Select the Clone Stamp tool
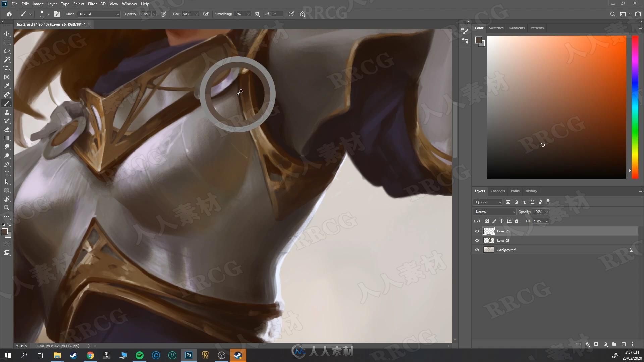The height and width of the screenshot is (362, 644). point(7,112)
